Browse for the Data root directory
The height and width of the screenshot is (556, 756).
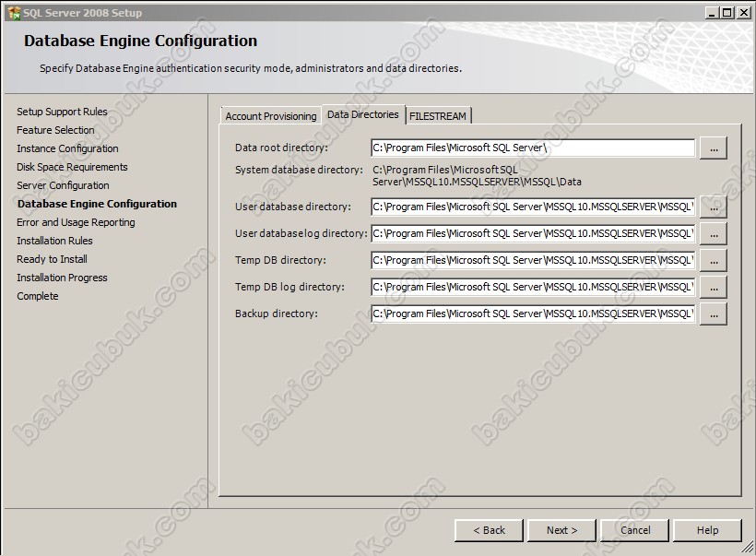pos(714,148)
